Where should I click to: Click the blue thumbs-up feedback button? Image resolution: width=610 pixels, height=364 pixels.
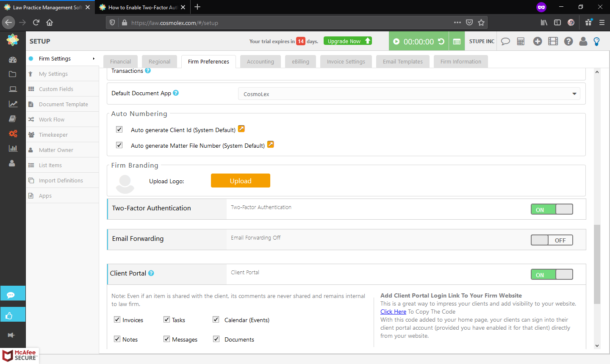click(13, 314)
